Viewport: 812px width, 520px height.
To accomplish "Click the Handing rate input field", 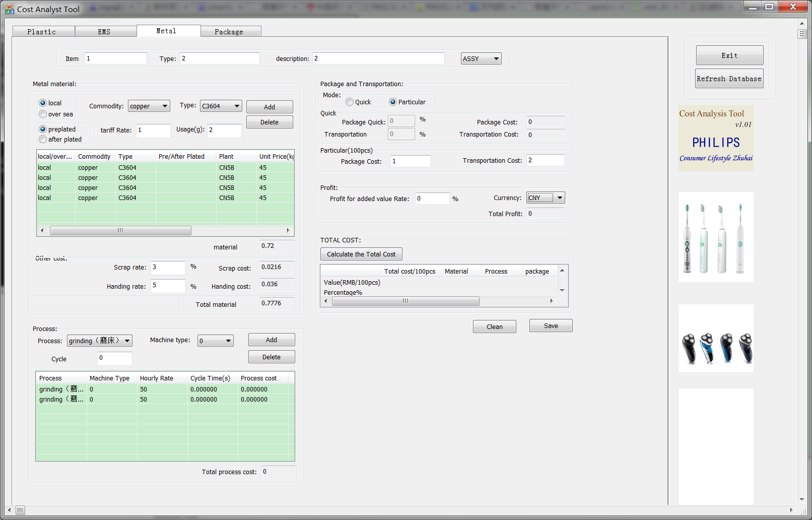I will (168, 286).
